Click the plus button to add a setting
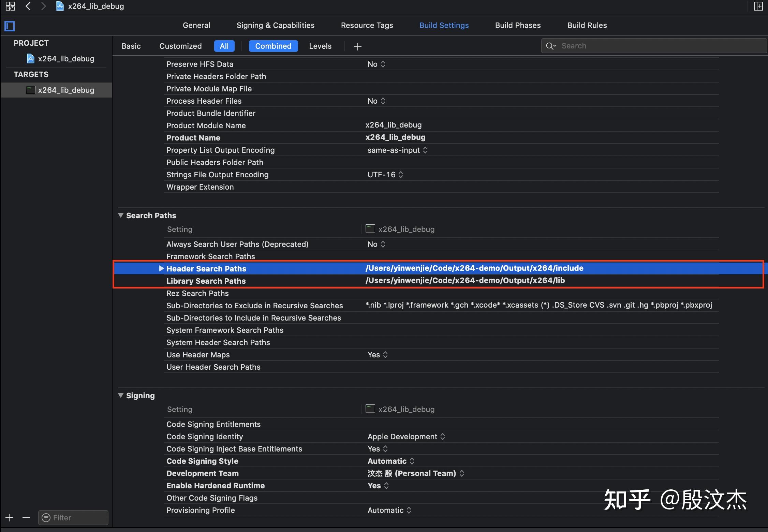This screenshot has width=768, height=532. coord(357,46)
